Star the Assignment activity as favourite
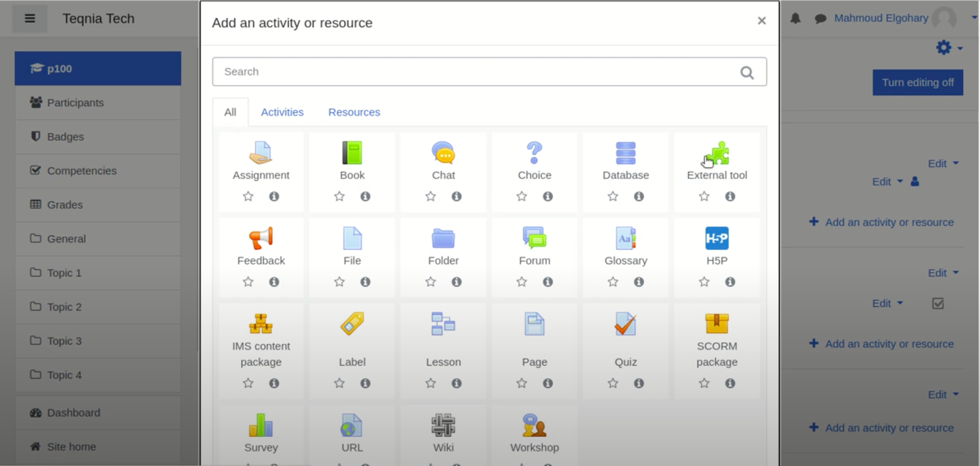Viewport: 980px width, 466px height. [x=248, y=196]
